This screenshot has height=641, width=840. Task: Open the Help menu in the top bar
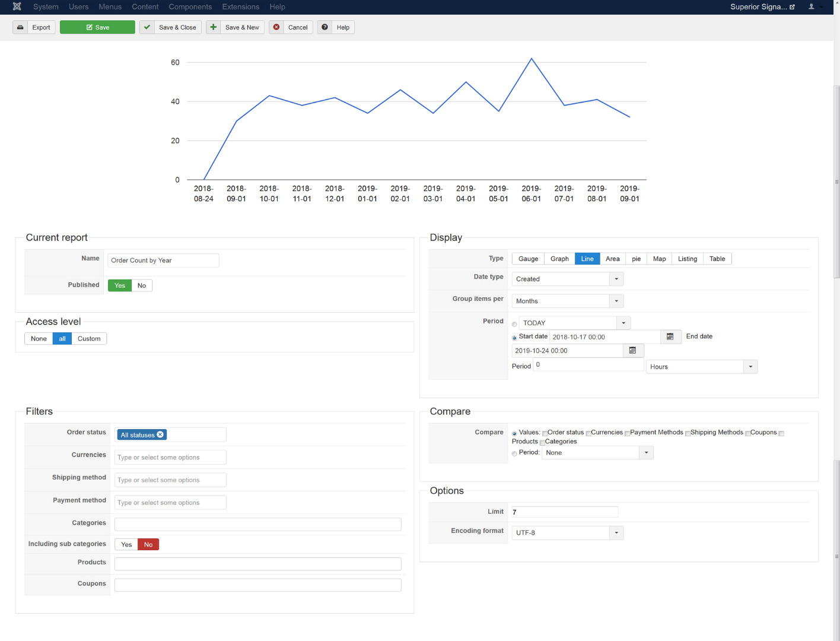[x=277, y=7]
